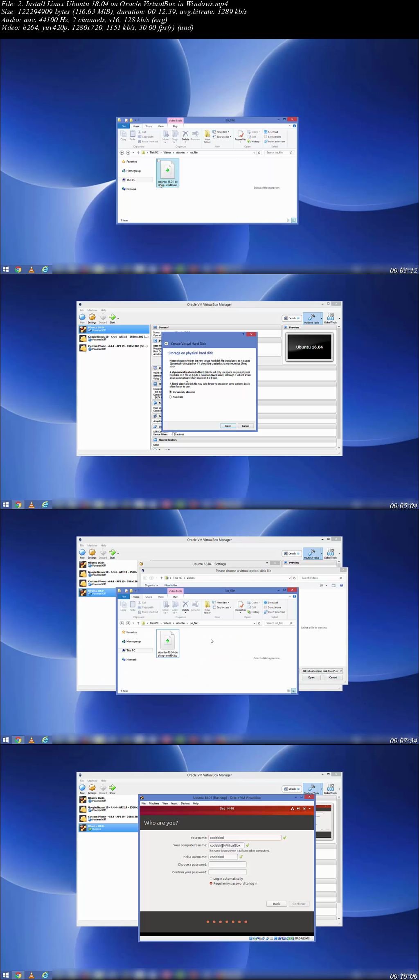This screenshot has width=419, height=980.
Task: Open view options dropdown in optical disk chooser
Action: 326,586
